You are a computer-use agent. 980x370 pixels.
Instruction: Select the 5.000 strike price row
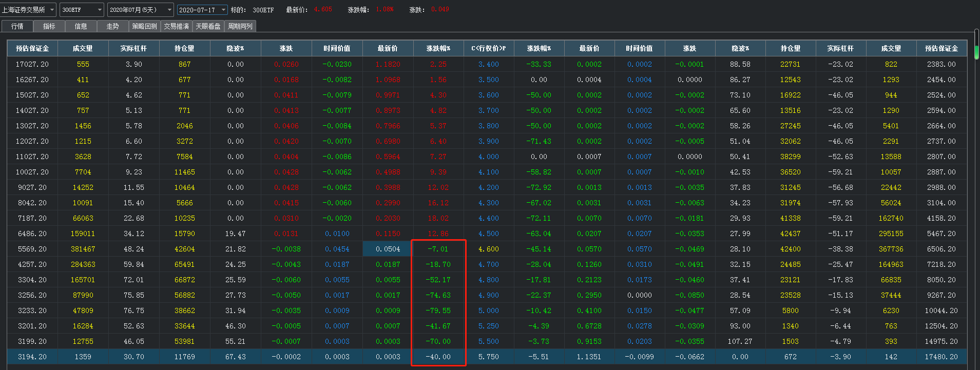[x=488, y=310]
